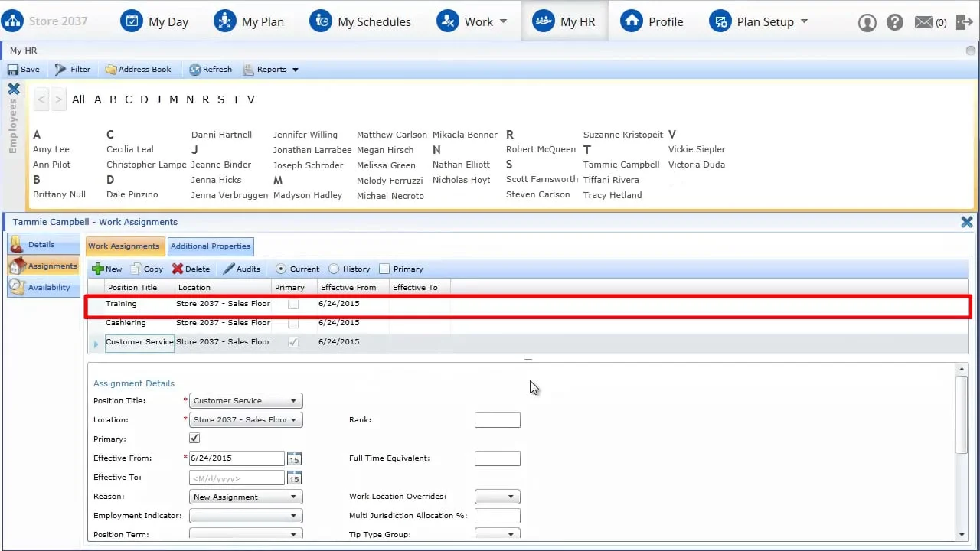Screen dimensions: 980x551
Task: Open the Location dropdown
Action: point(246,419)
